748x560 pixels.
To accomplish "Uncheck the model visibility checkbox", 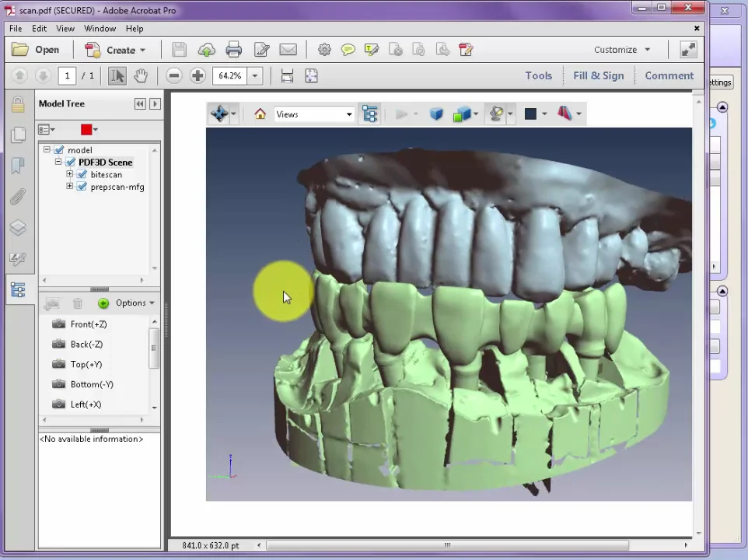I will click(60, 150).
